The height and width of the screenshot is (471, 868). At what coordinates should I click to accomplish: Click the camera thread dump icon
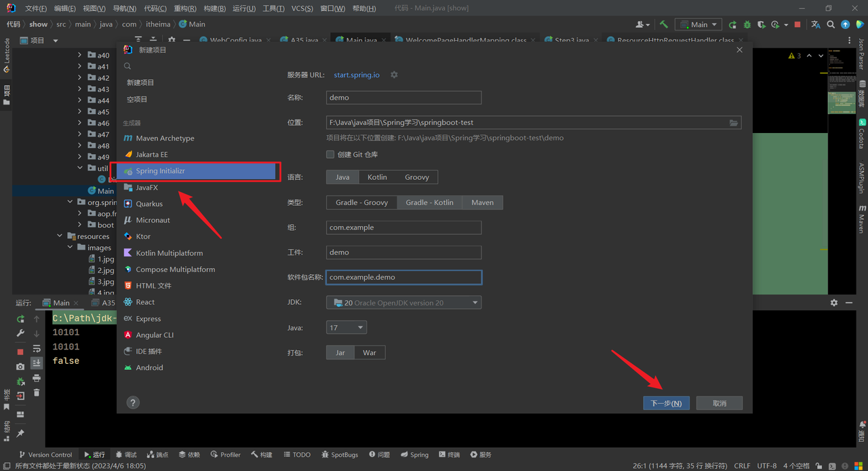[20, 366]
